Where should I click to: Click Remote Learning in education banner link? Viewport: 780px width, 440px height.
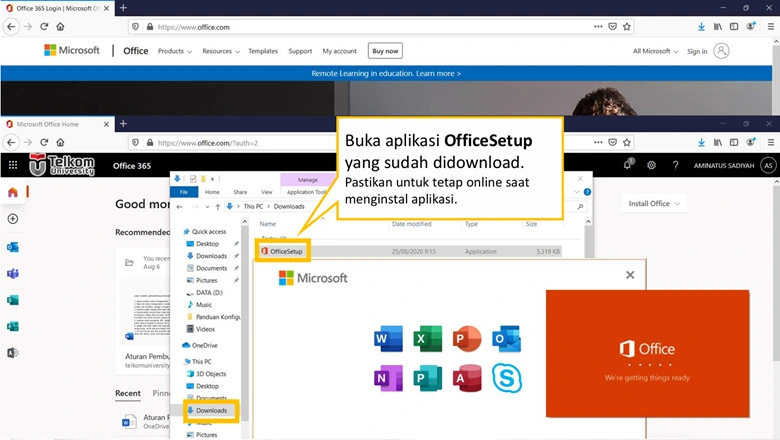click(x=386, y=73)
